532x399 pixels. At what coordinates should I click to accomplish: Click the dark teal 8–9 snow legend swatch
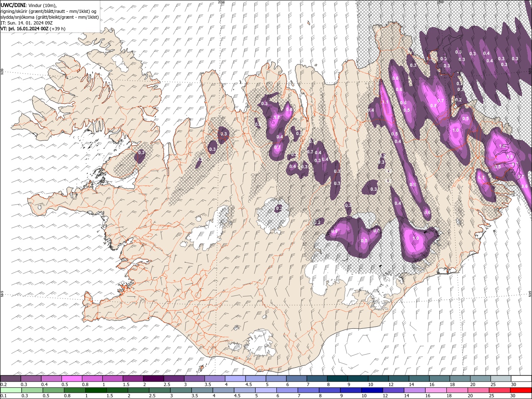[337, 379]
